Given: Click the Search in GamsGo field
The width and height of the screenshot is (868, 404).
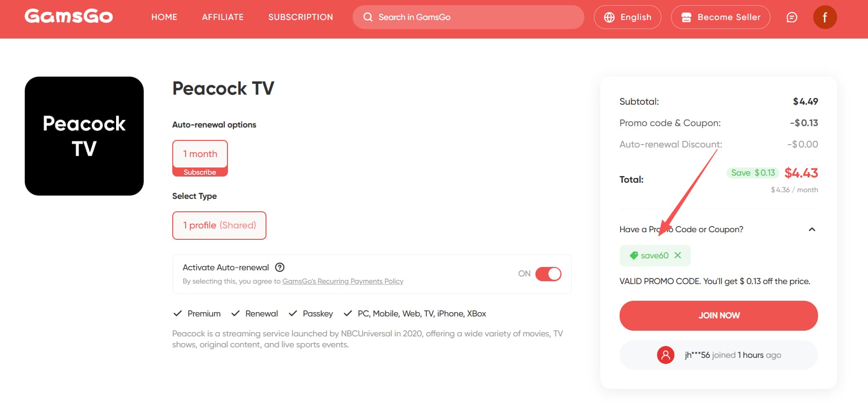Looking at the screenshot, I should [468, 17].
